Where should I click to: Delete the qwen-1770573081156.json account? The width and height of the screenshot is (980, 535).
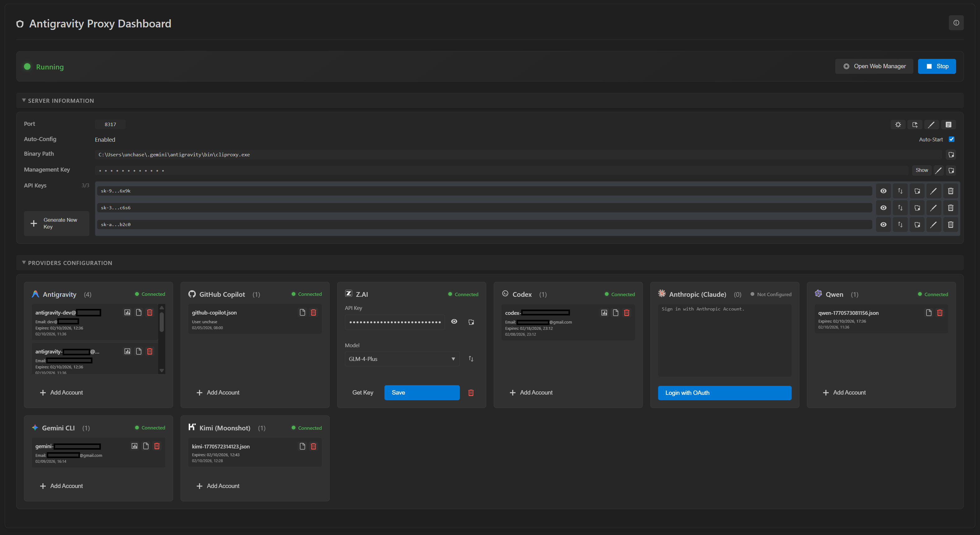(940, 312)
